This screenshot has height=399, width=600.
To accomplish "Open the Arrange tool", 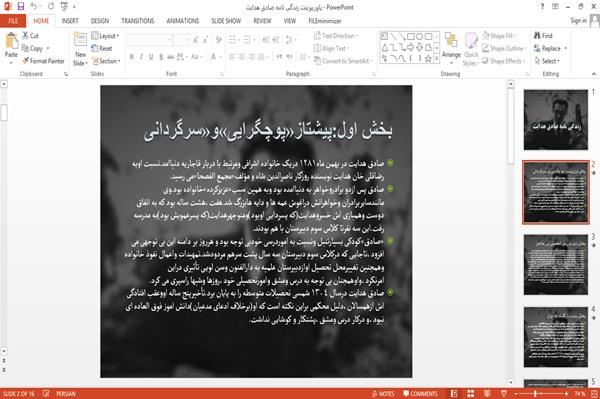I will coord(451,49).
